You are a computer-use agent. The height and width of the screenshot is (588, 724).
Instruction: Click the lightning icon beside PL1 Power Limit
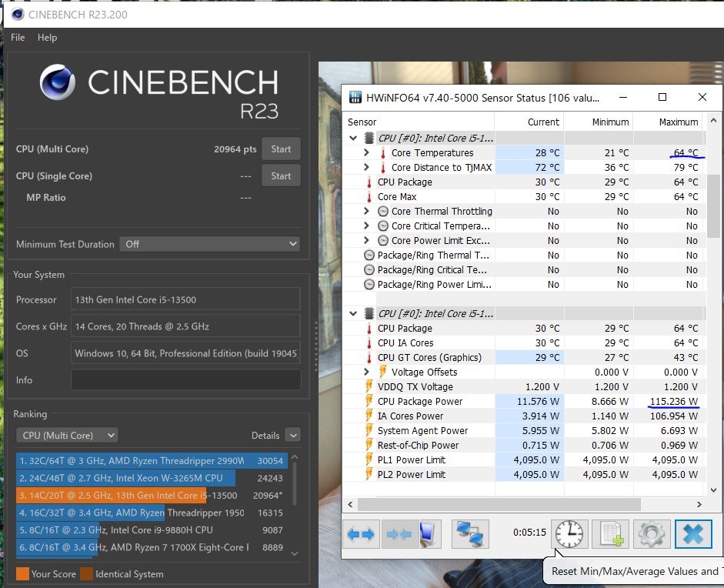click(369, 459)
